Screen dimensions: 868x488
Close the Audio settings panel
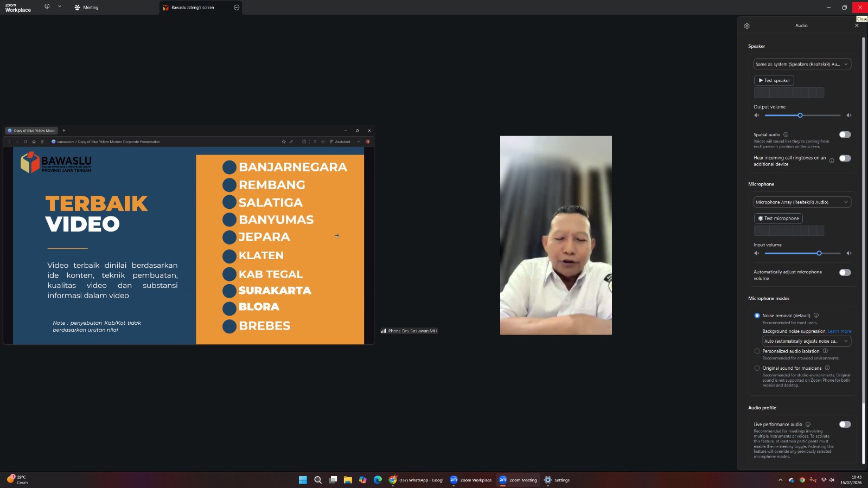point(857,25)
